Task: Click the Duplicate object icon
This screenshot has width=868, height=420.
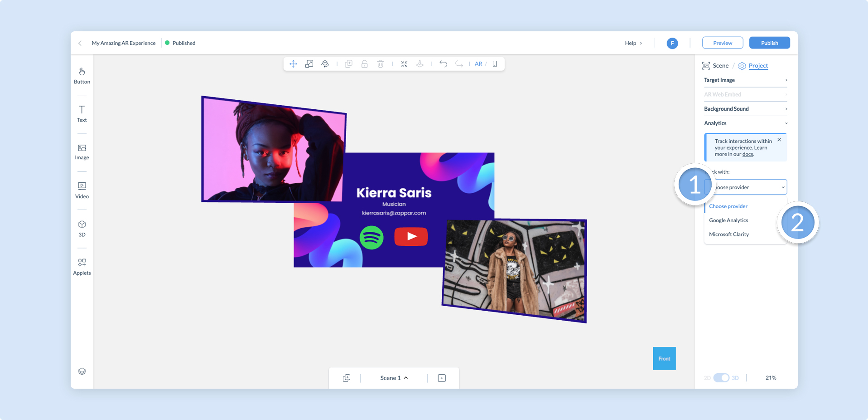Action: (x=348, y=64)
